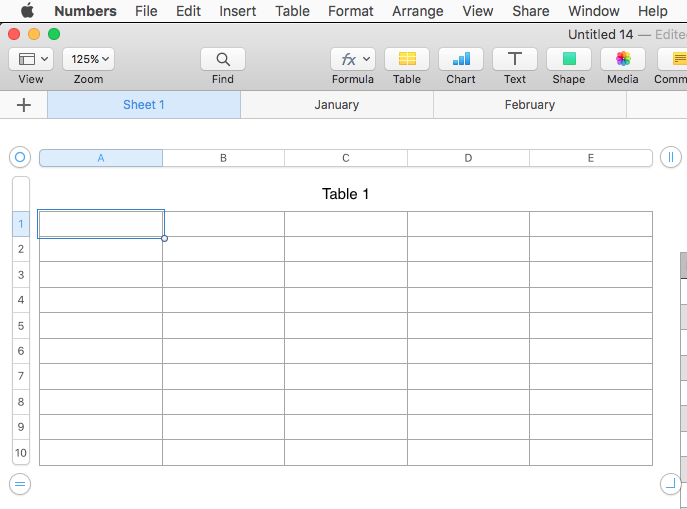
Task: Select column D header
Action: coord(468,158)
